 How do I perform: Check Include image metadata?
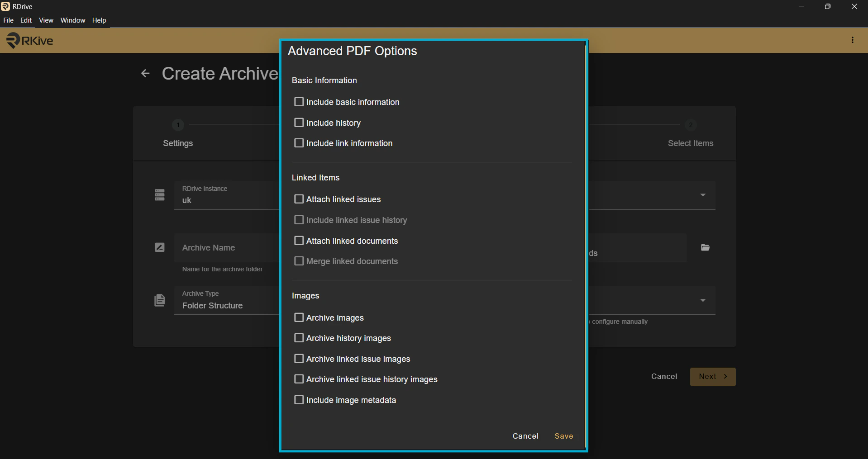pyautogui.click(x=299, y=400)
